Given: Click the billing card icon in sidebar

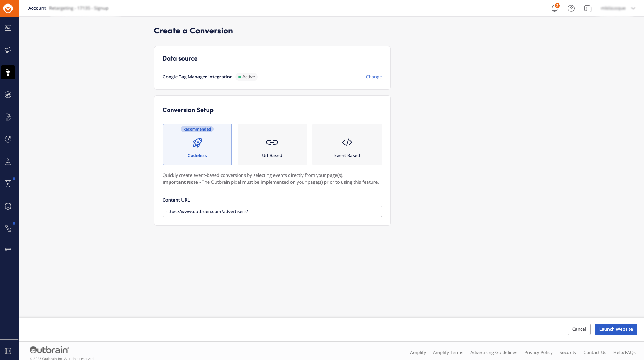Looking at the screenshot, I should [x=8, y=251].
